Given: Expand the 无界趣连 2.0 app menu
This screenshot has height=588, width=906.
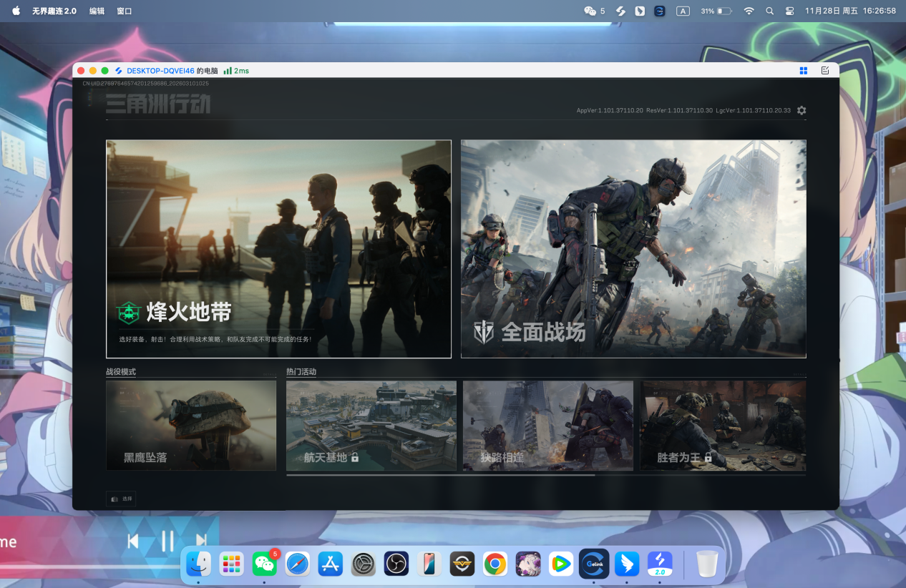Looking at the screenshot, I should pos(54,11).
